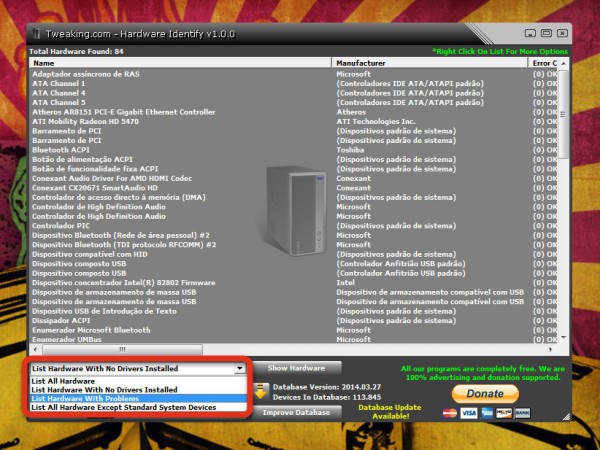Image resolution: width=600 pixels, height=450 pixels.
Task: Click the Discover card payment icon
Action: [x=504, y=413]
